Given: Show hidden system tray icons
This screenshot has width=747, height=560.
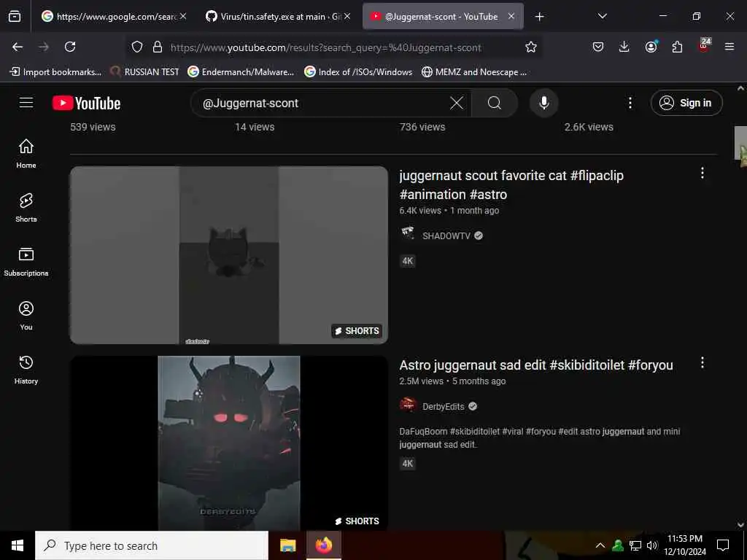Looking at the screenshot, I should click(x=600, y=545).
